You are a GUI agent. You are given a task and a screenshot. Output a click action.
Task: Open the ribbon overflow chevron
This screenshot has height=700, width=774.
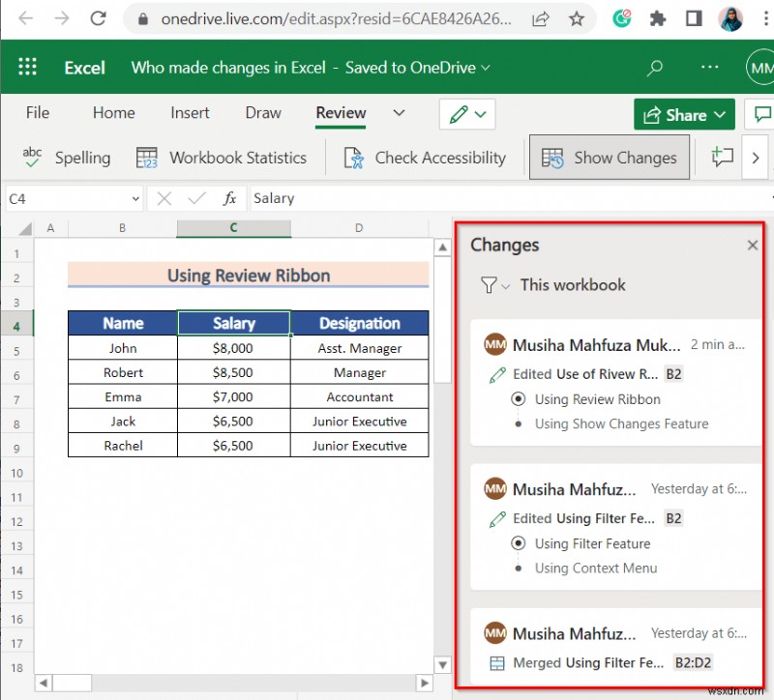coord(754,158)
